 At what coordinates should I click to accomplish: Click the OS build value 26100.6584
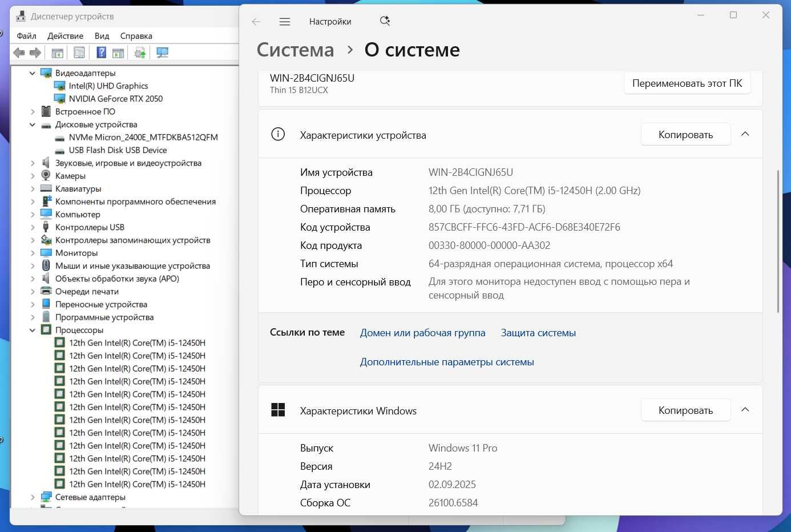(453, 503)
